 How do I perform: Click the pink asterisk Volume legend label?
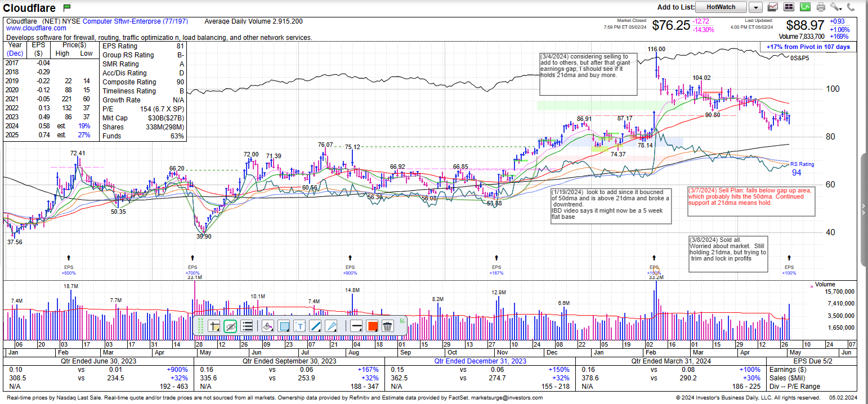pos(822,285)
